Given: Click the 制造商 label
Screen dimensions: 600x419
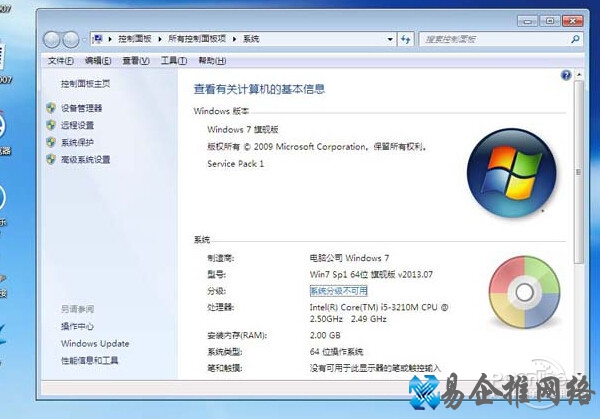Looking at the screenshot, I should pos(220,258).
